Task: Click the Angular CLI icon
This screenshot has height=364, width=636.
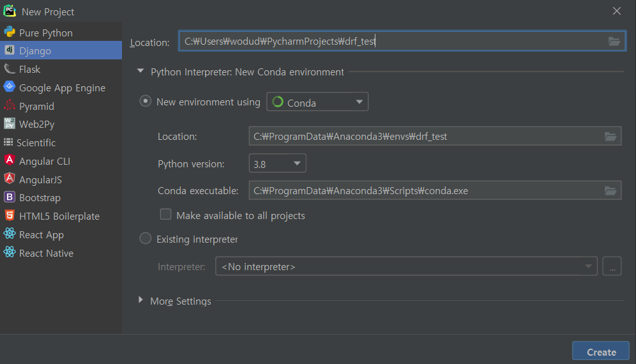Action: (x=10, y=161)
